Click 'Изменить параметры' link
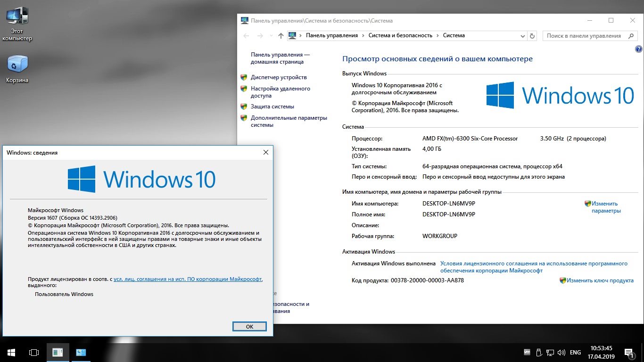This screenshot has height=362, width=644. coord(606,207)
